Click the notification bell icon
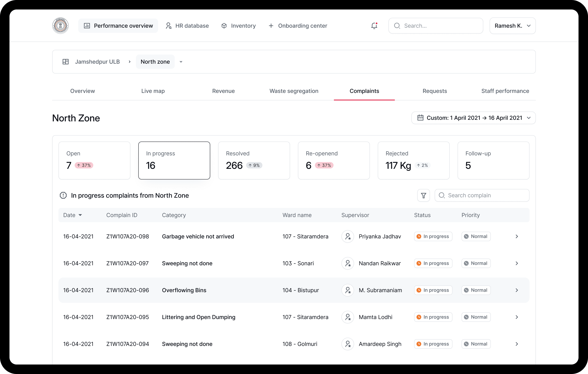 pos(374,26)
